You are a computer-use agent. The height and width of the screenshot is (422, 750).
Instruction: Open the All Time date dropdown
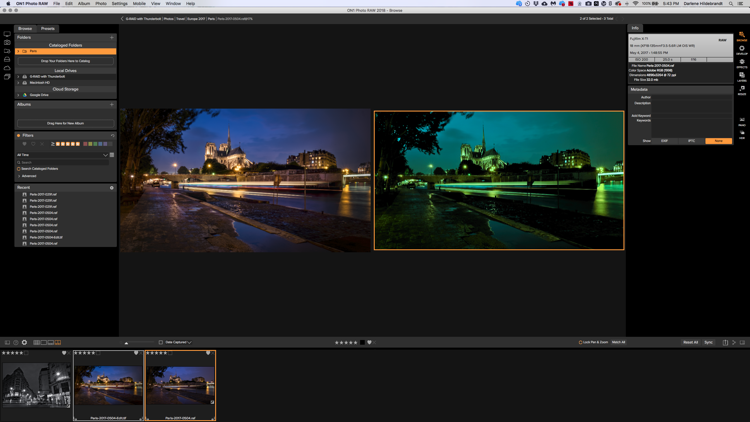62,155
